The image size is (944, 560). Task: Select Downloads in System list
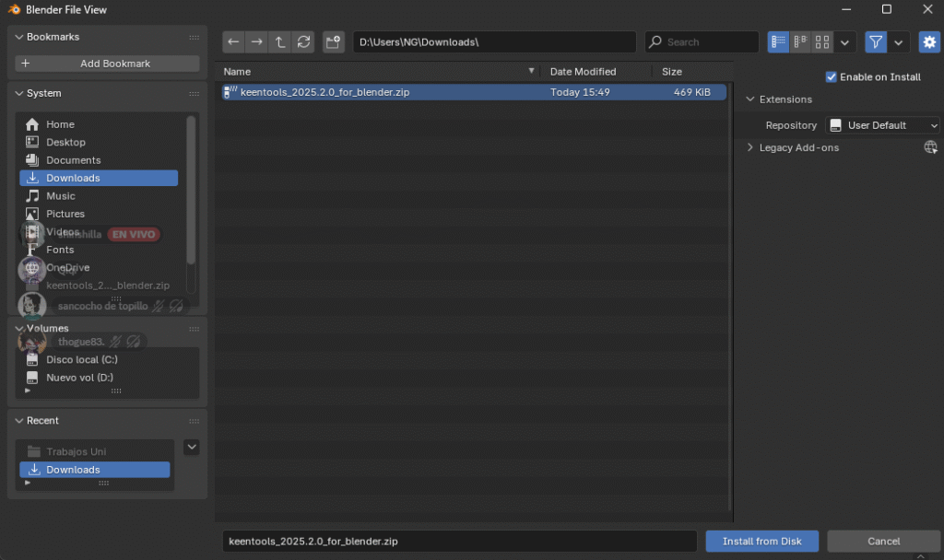(x=99, y=178)
